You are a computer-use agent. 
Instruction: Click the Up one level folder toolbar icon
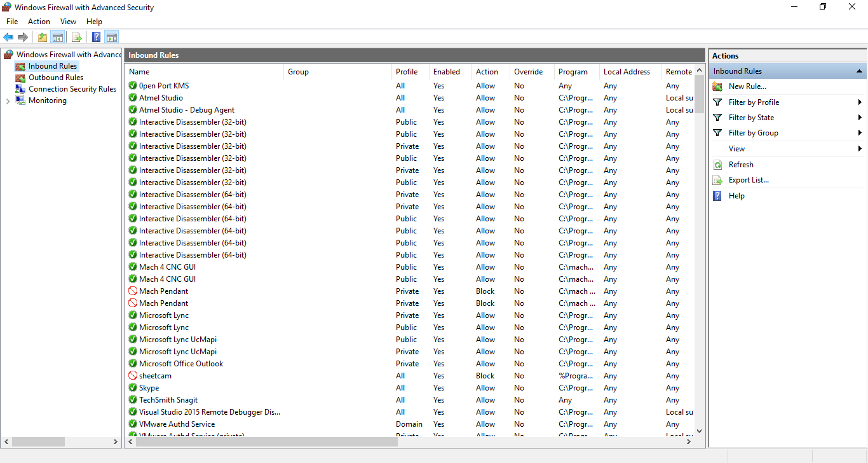click(43, 37)
